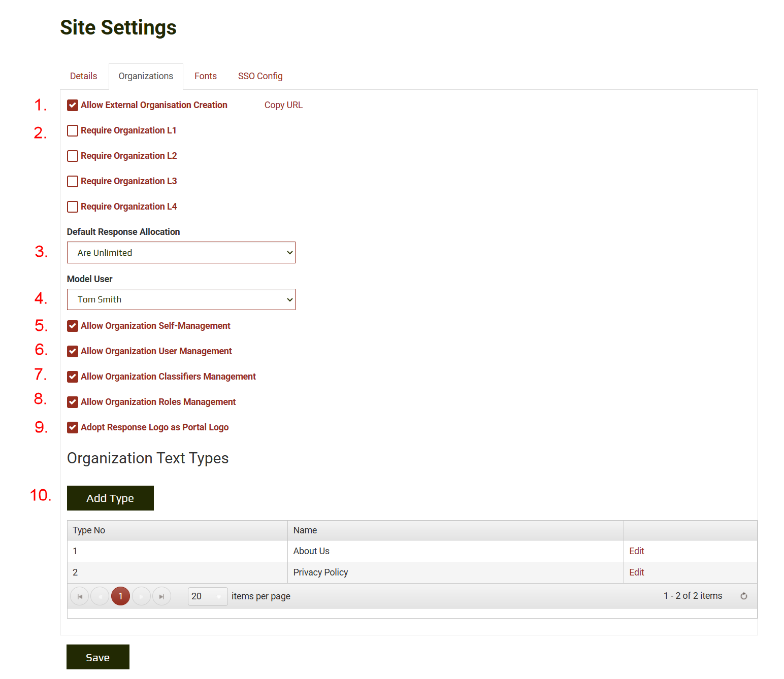Open Model User dropdown showing Tom Smith
This screenshot has width=784, height=679.
181,299
